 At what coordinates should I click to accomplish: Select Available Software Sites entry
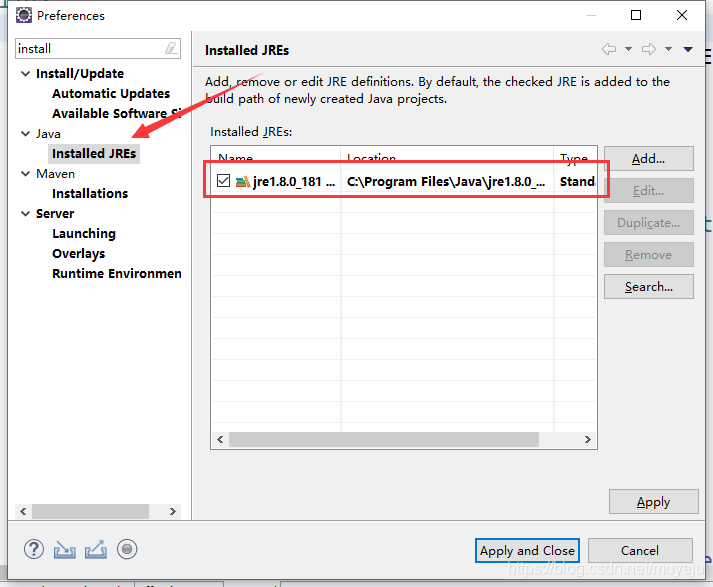pyautogui.click(x=117, y=114)
